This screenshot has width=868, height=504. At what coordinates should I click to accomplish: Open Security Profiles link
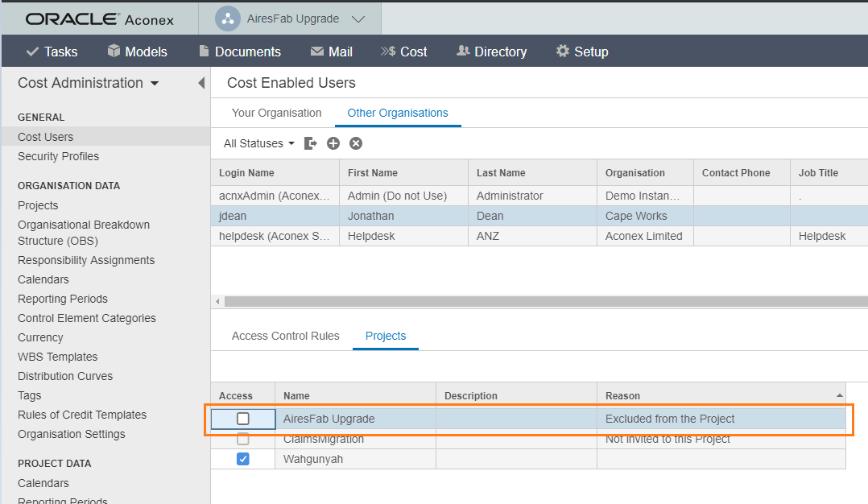click(x=58, y=156)
